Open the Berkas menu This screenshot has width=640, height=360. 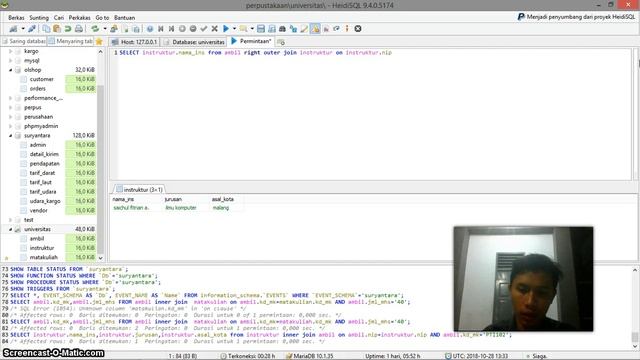click(x=16, y=18)
